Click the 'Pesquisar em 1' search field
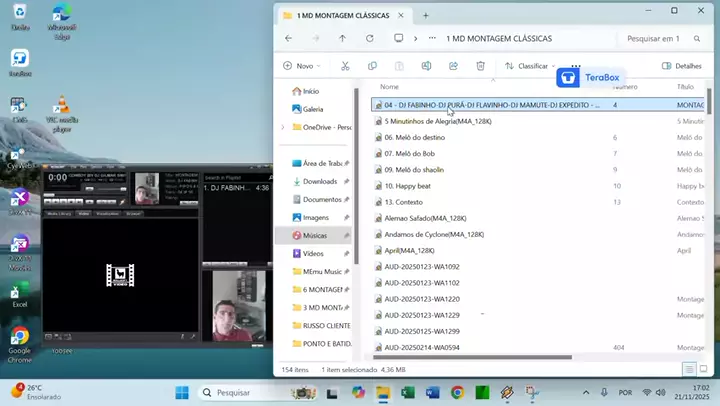 655,38
